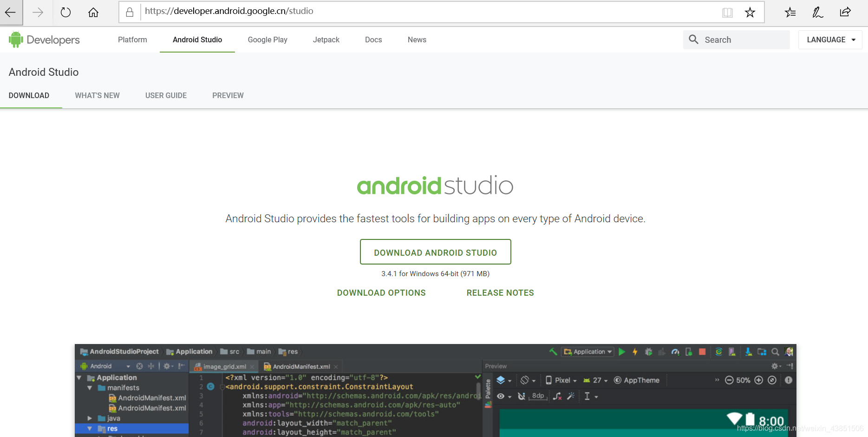Click the android studio logo image
The width and height of the screenshot is (868, 437).
[x=435, y=185]
